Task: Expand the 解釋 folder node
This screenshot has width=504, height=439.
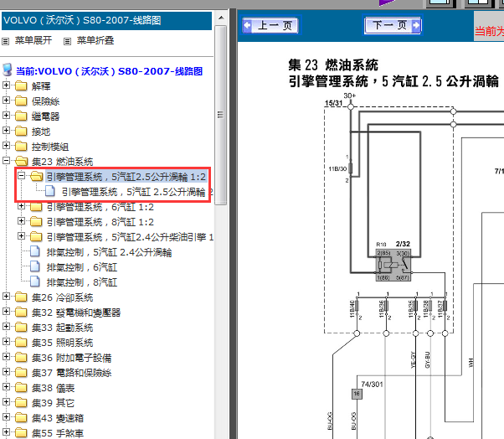Action: [x=6, y=85]
